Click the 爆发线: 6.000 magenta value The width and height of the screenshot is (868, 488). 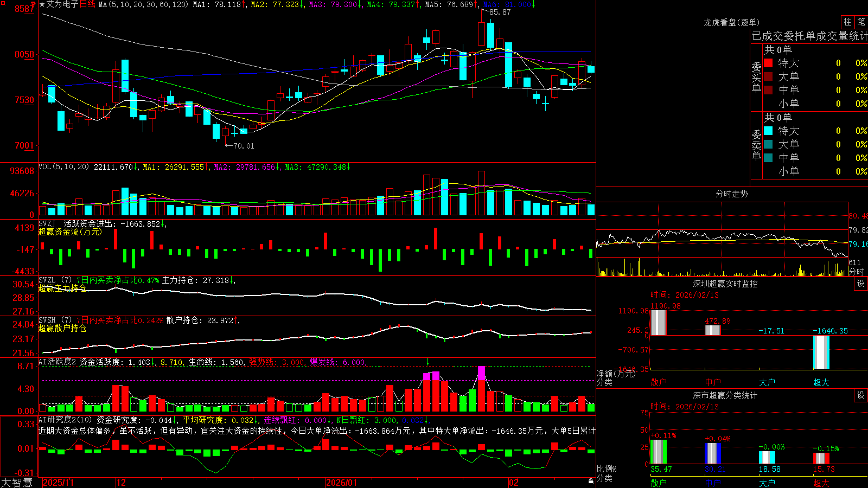click(x=338, y=362)
